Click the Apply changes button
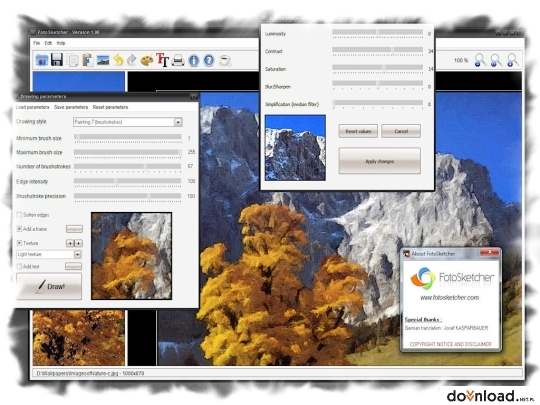This screenshot has width=540, height=405. [x=380, y=161]
